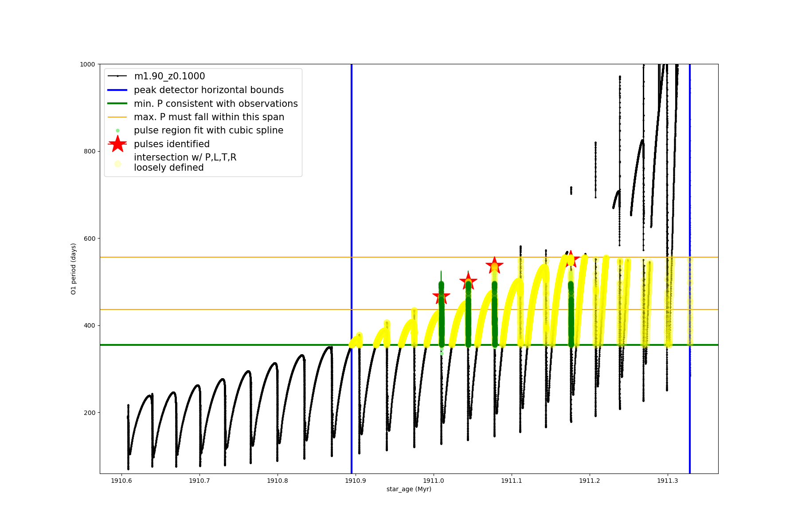Click the blue line sample in the legend
Screen dimensions: 798x532
(117, 90)
